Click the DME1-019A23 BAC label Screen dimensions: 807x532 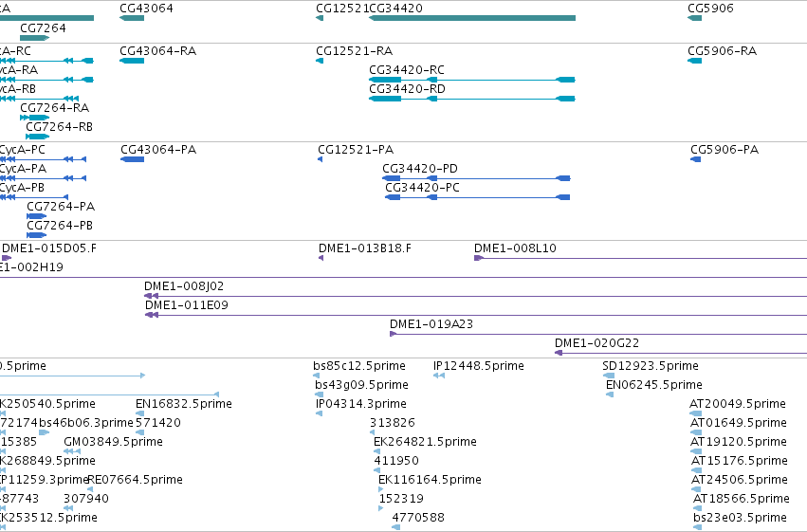coord(431,324)
